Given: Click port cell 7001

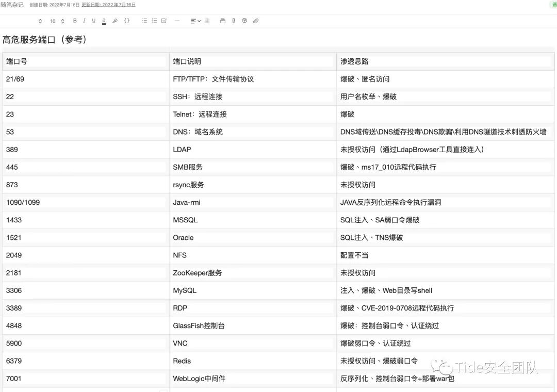Looking at the screenshot, I should [x=86, y=379].
